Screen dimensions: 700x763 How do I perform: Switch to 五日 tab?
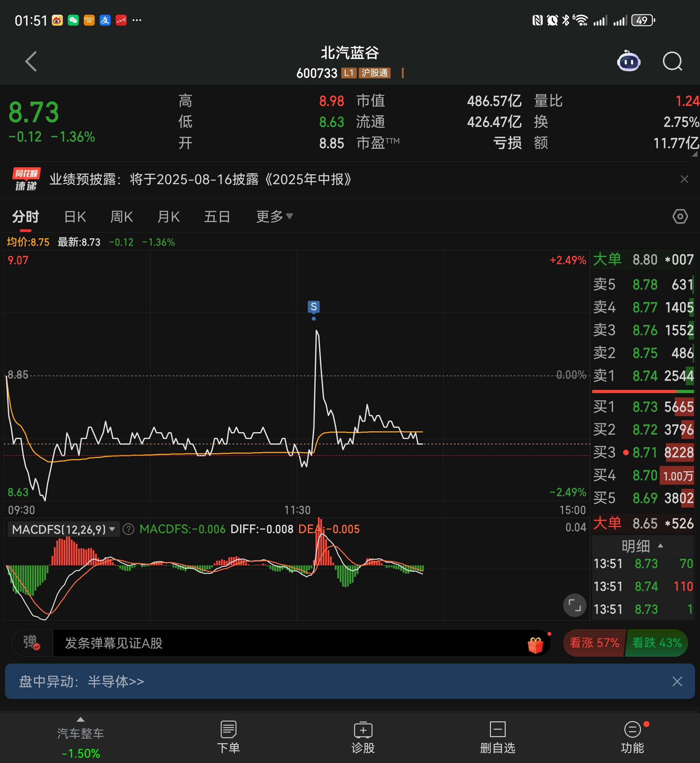pos(217,217)
